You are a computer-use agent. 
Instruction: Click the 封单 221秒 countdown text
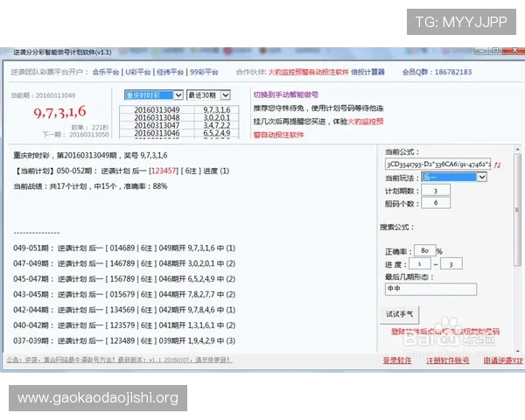[x=90, y=127]
